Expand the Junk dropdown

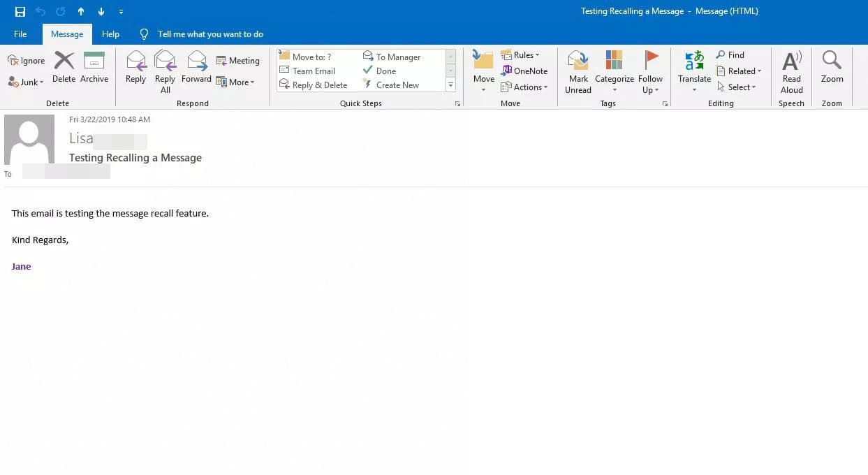coord(27,82)
